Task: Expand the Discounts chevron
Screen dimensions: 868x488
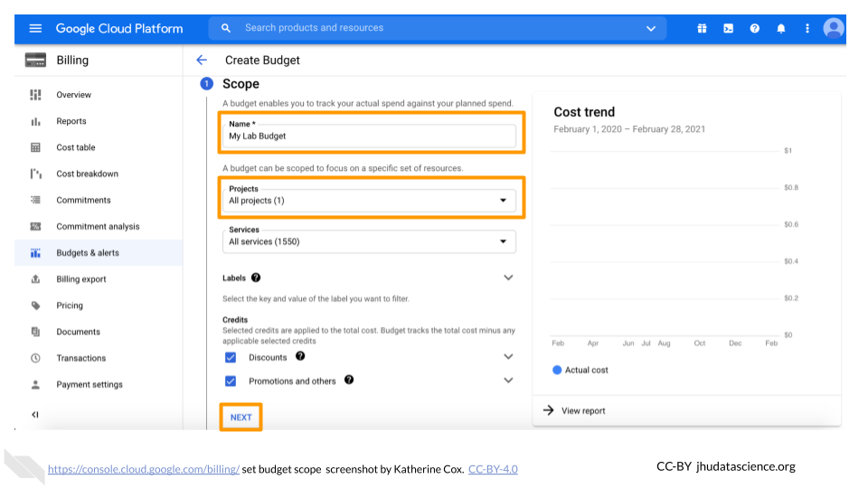Action: pyautogui.click(x=508, y=357)
